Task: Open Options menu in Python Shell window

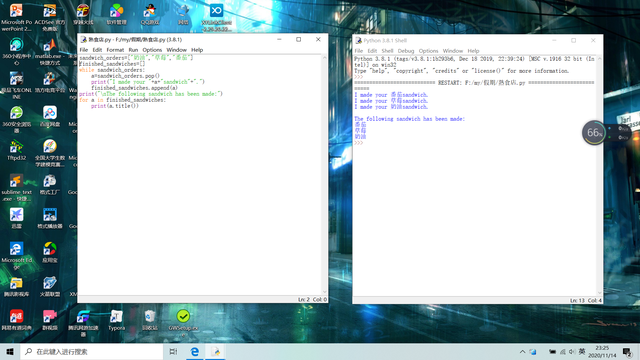Action: (428, 51)
